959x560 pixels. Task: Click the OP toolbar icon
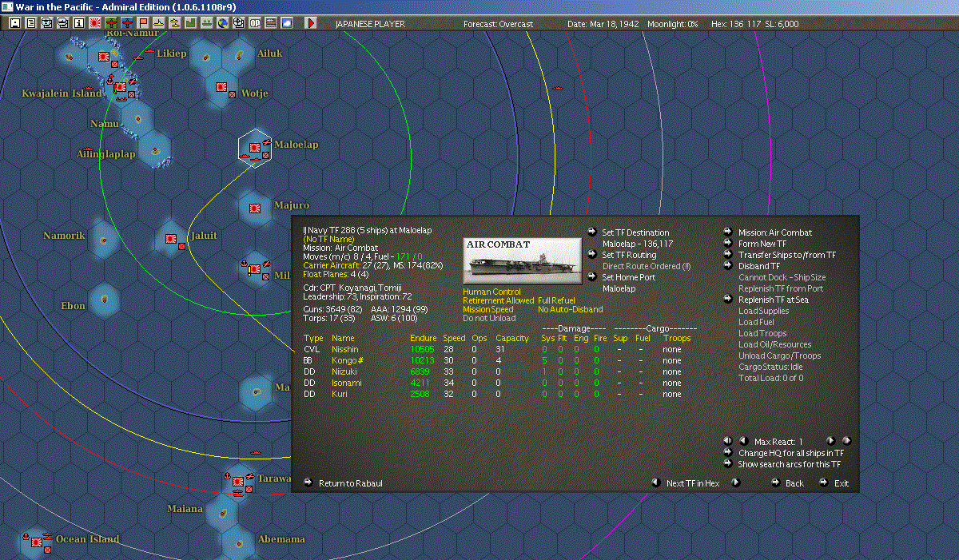(255, 23)
